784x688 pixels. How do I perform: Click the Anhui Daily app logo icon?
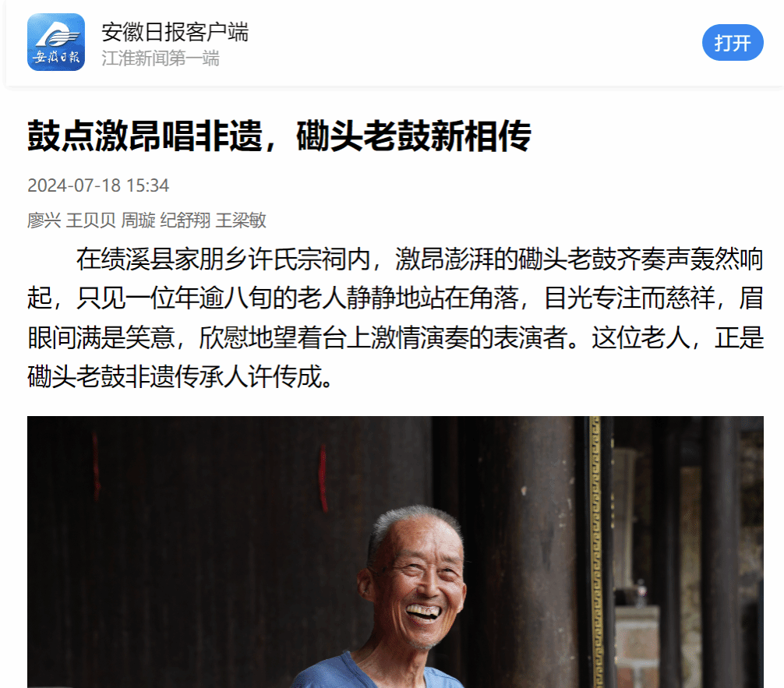coord(56,42)
